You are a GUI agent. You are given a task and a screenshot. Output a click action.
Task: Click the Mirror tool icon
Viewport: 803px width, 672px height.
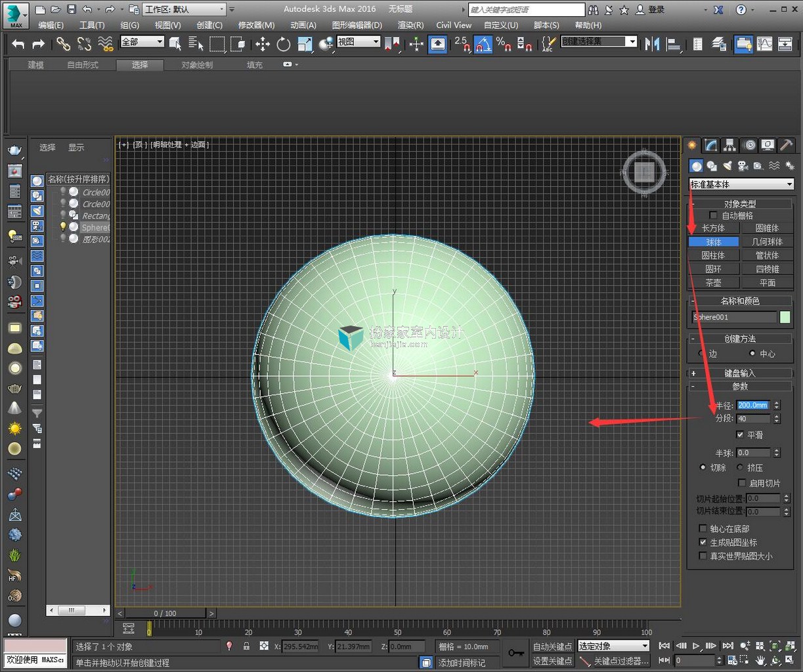(652, 44)
